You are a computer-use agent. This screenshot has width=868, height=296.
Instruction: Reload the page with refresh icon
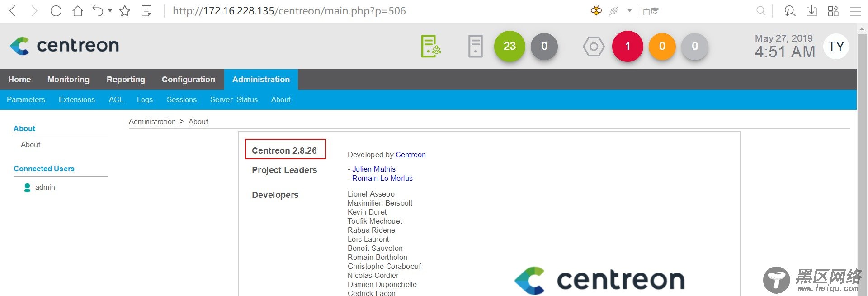(x=56, y=11)
